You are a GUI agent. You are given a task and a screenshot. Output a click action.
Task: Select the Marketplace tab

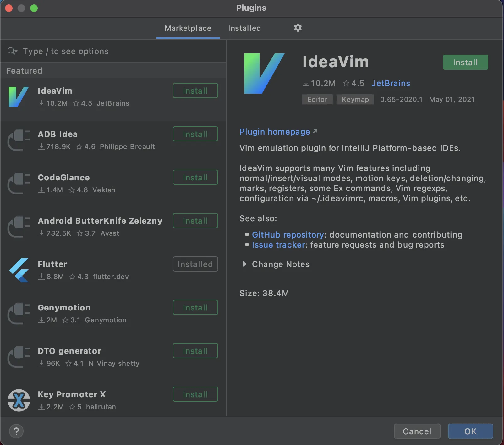[x=188, y=28]
